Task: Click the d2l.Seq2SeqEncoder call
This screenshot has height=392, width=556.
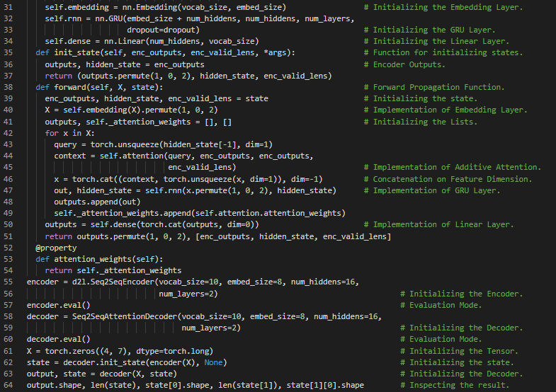Action: [109, 282]
